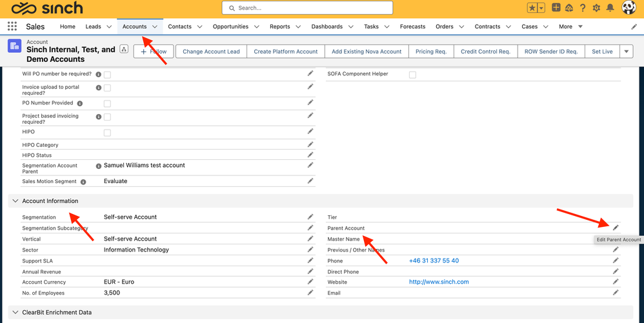This screenshot has width=644, height=323.
Task: Toggle Invoice upload to portal required checkbox
Action: [107, 88]
